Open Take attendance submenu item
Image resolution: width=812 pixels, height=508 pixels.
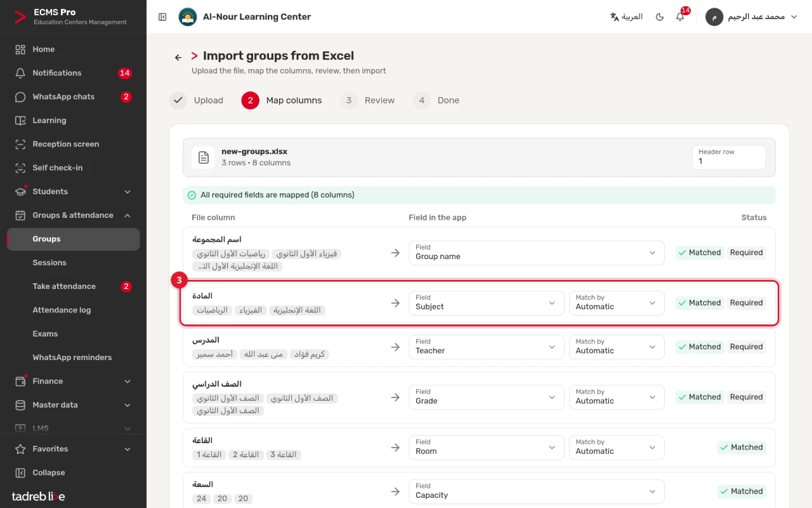[x=73, y=286]
